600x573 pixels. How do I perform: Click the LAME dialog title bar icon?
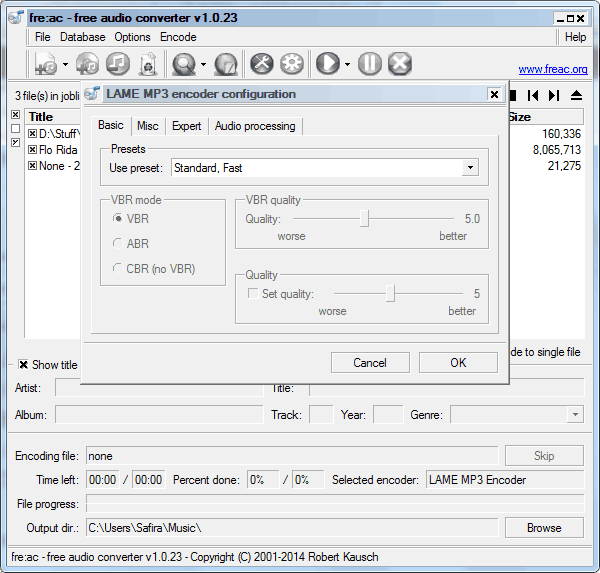[92, 93]
